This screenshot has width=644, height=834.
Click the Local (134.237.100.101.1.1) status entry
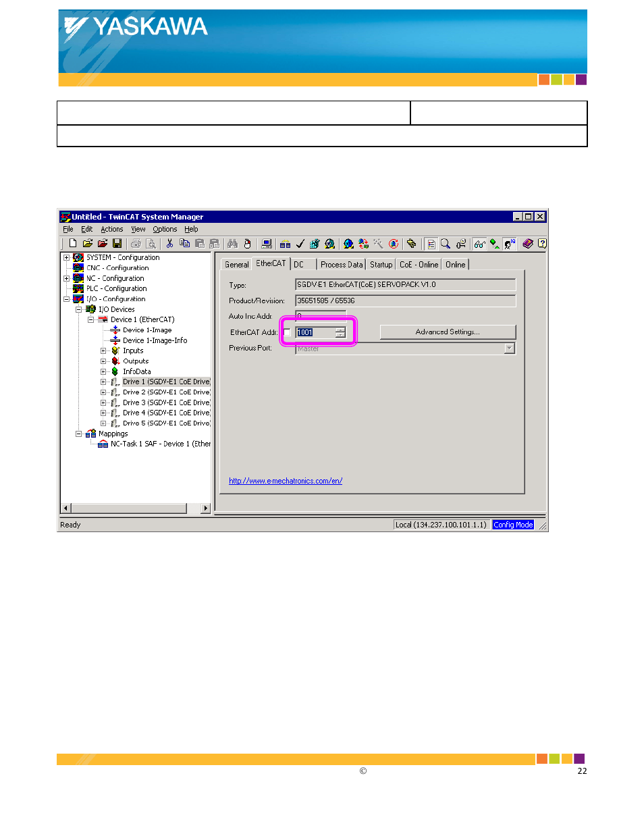[x=441, y=525]
